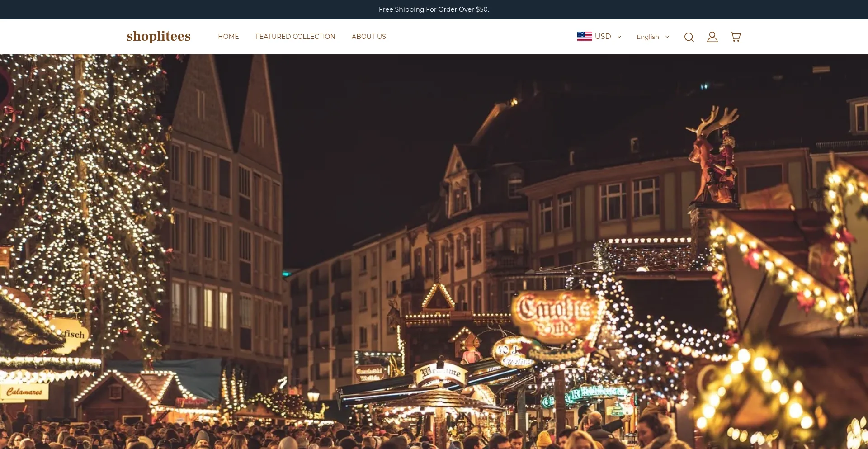Expand the USD currency chevron
The height and width of the screenshot is (449, 868).
[x=619, y=37]
